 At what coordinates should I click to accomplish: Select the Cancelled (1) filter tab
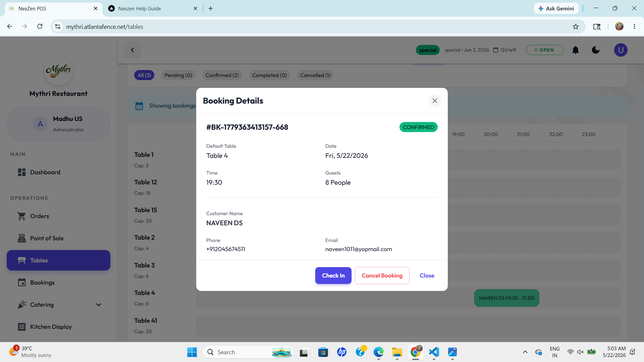click(315, 75)
